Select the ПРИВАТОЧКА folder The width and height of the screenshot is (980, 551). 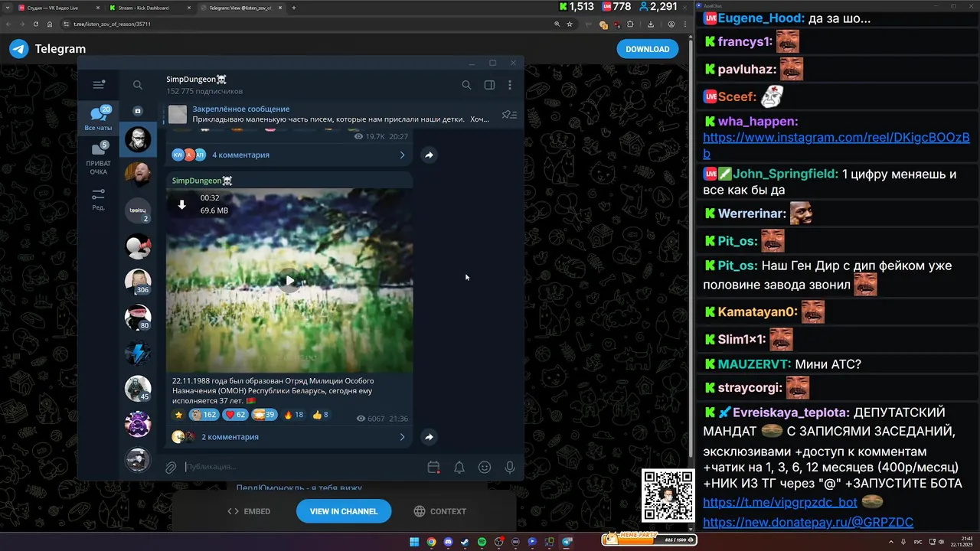pyautogui.click(x=98, y=158)
